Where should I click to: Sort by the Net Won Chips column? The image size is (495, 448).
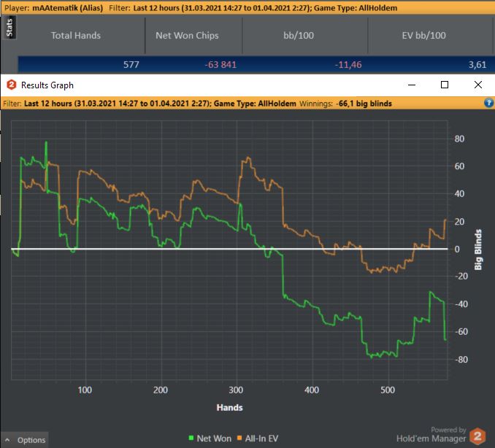[x=187, y=35]
